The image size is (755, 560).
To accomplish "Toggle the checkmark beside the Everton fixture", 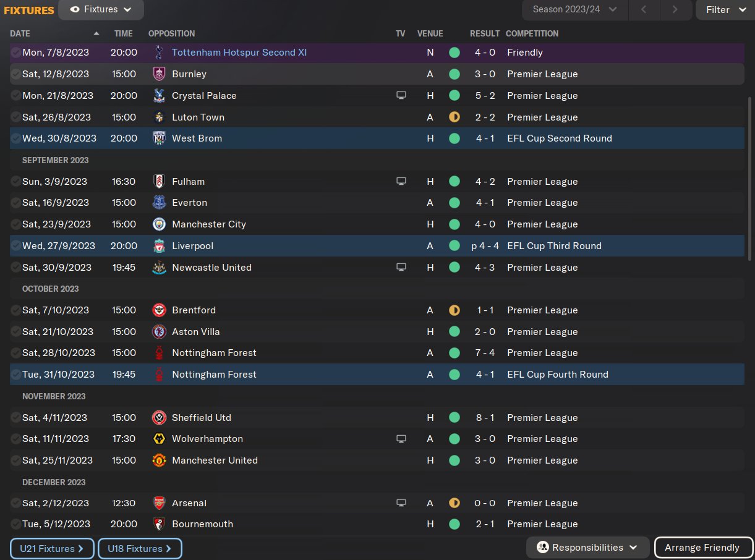I will click(15, 203).
